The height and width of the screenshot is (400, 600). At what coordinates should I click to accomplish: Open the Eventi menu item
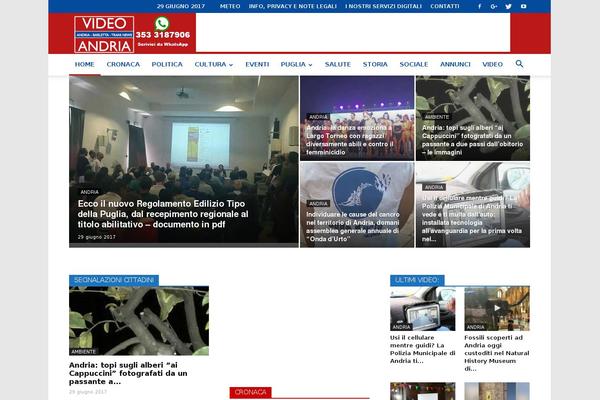257,64
